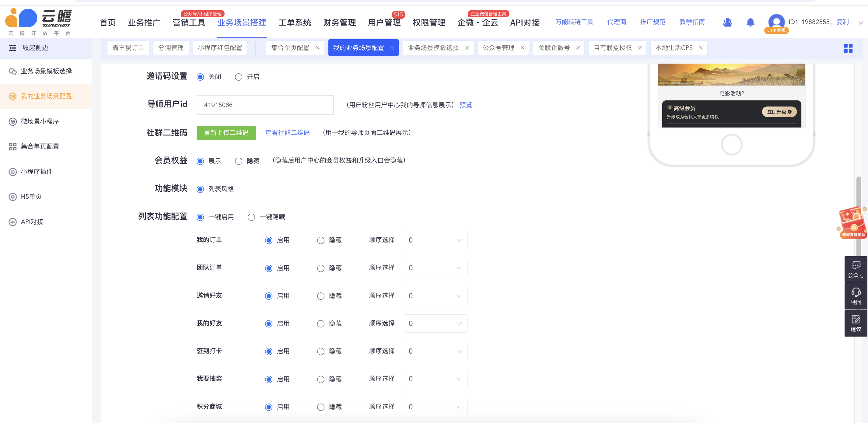Viewport: 868px width, 423px height.
Task: Switch to the 公众号管理 tab
Action: tap(498, 48)
